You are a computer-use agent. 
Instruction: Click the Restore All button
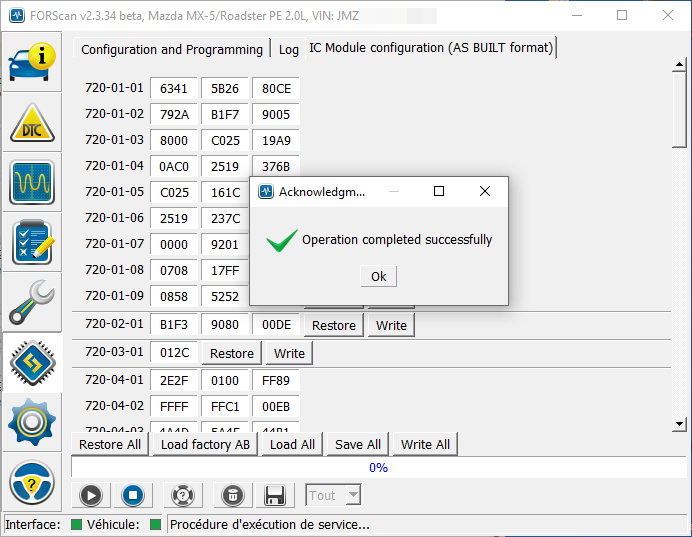[110, 444]
